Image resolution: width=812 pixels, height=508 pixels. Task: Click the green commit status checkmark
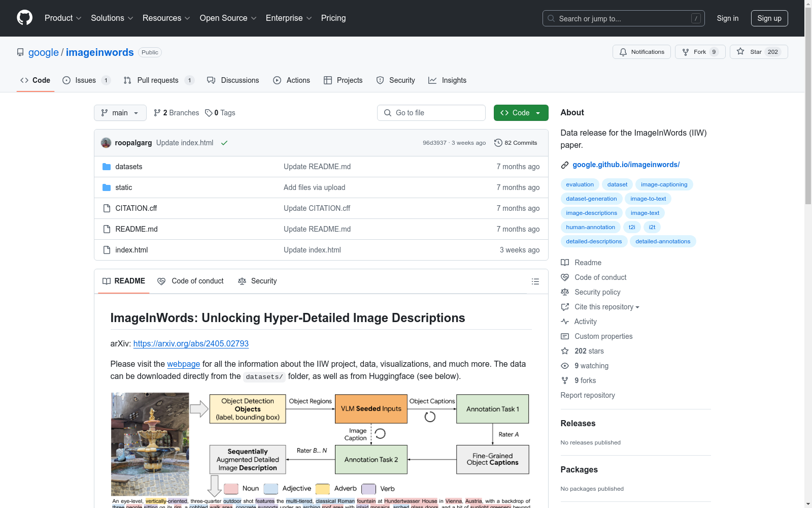tap(224, 143)
